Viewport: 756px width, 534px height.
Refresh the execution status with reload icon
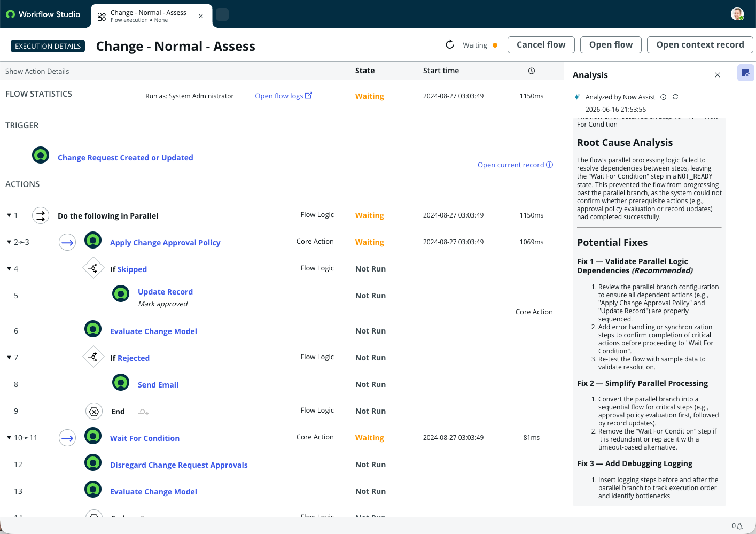point(450,44)
